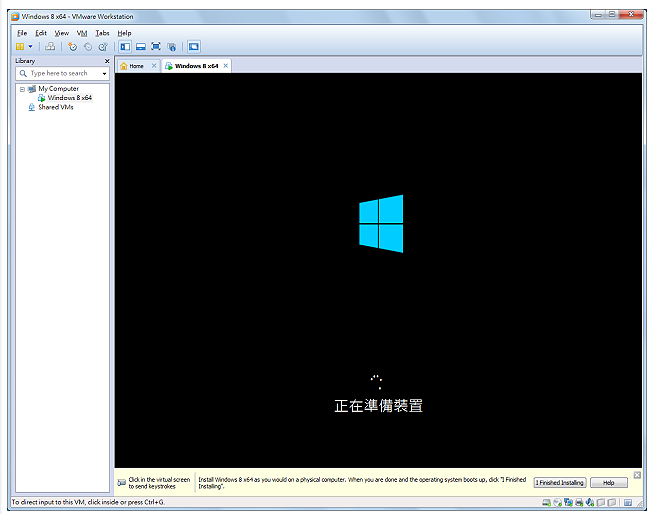652x514 pixels.
Task: Take a snapshot of this VM
Action: click(x=73, y=47)
